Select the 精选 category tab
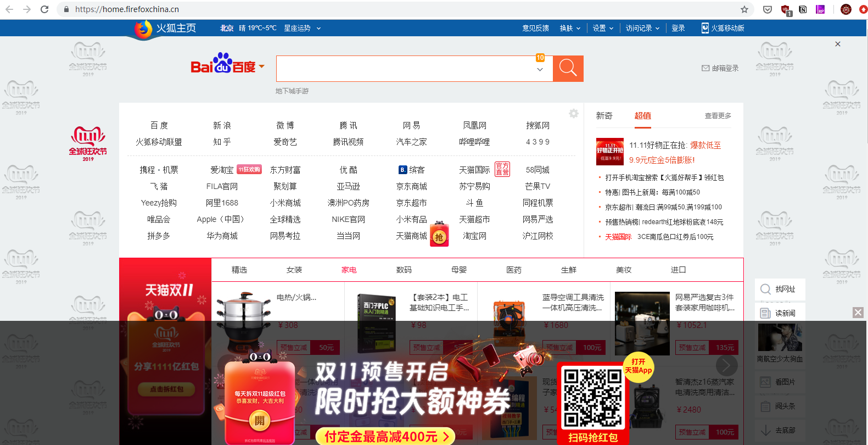This screenshot has width=868, height=445. (x=239, y=270)
